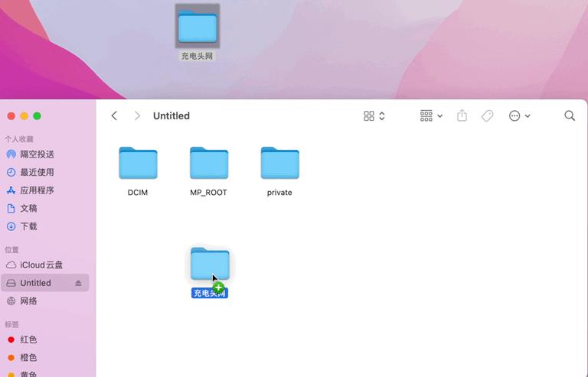Eject the Untitled volume
The height and width of the screenshot is (377, 588).
[78, 283]
